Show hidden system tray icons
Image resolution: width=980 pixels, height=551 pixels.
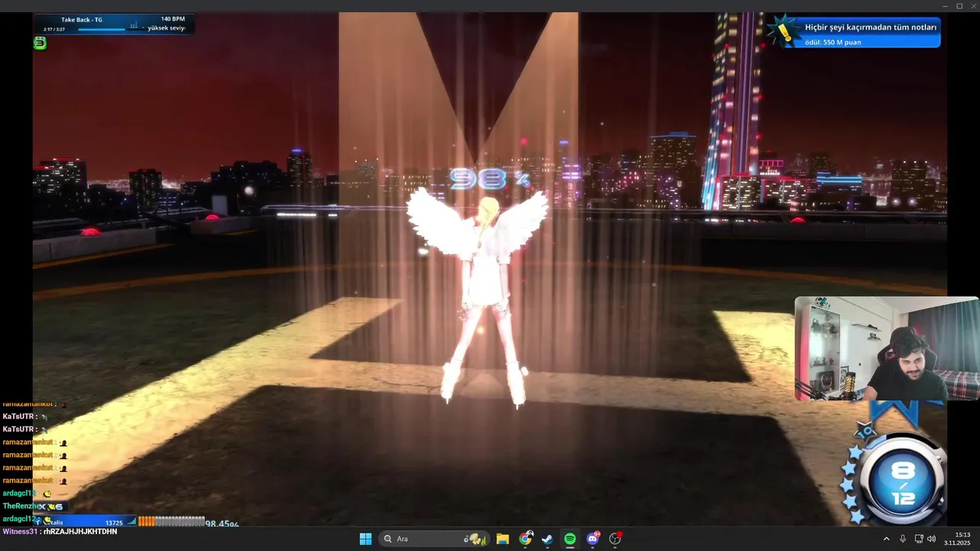click(x=887, y=539)
